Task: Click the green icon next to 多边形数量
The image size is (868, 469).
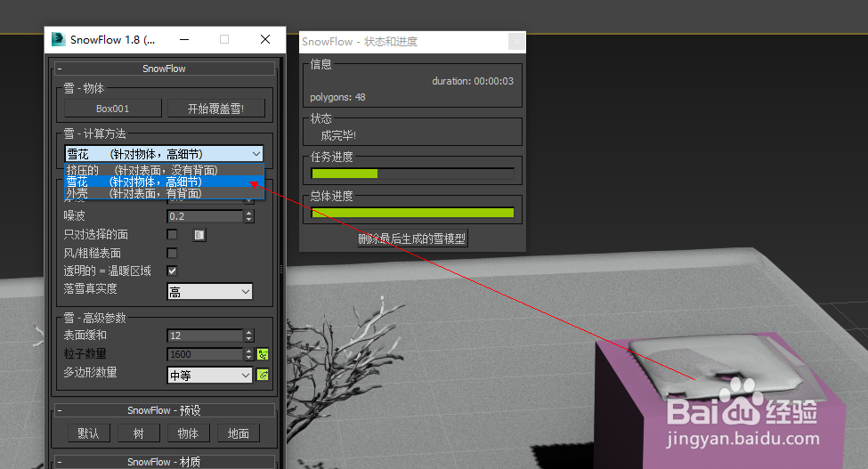Action: coord(263,375)
